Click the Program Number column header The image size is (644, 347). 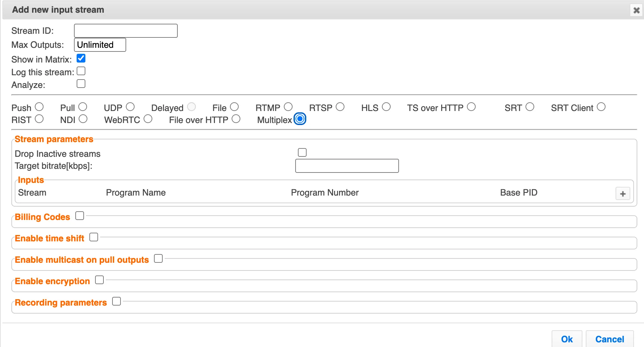tap(325, 193)
